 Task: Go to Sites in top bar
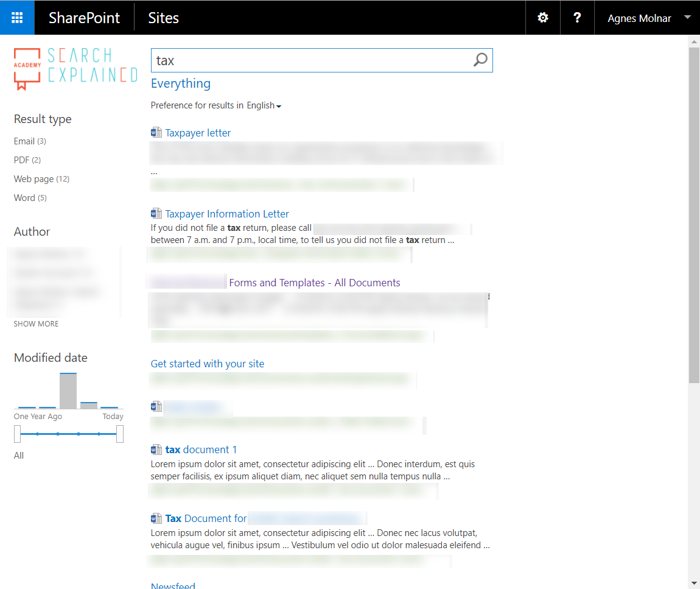[x=163, y=18]
